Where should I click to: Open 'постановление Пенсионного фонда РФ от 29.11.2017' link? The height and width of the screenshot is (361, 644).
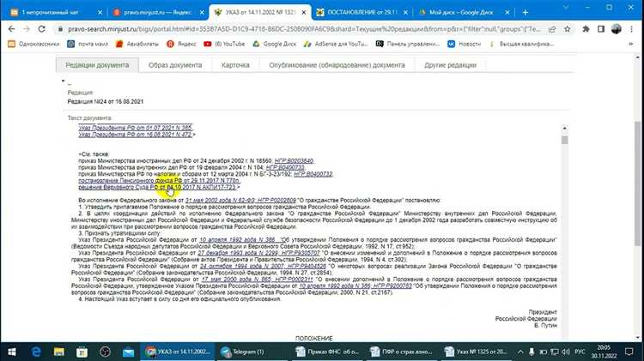tap(159, 180)
